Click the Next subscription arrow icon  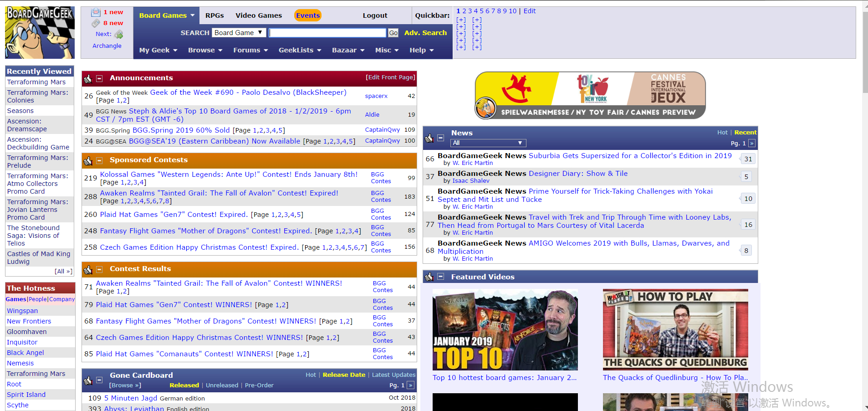tap(119, 34)
